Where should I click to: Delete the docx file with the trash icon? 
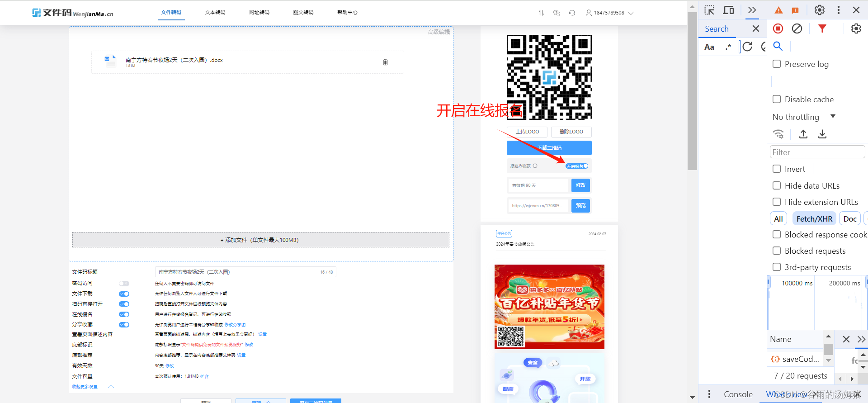385,62
